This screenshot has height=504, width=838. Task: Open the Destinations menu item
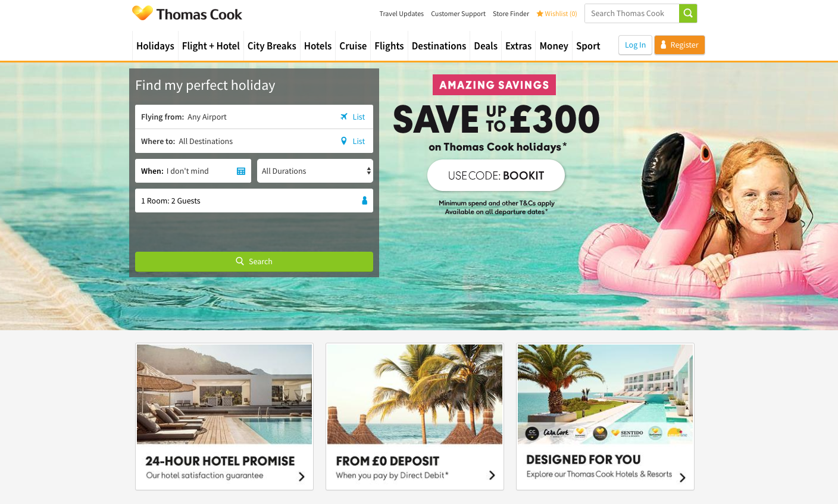tap(439, 46)
